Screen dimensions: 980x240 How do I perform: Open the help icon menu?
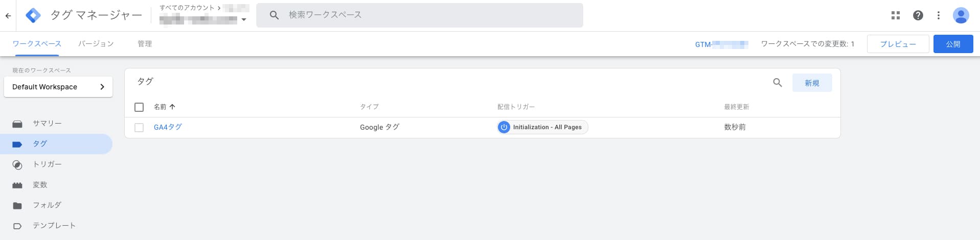tap(918, 15)
